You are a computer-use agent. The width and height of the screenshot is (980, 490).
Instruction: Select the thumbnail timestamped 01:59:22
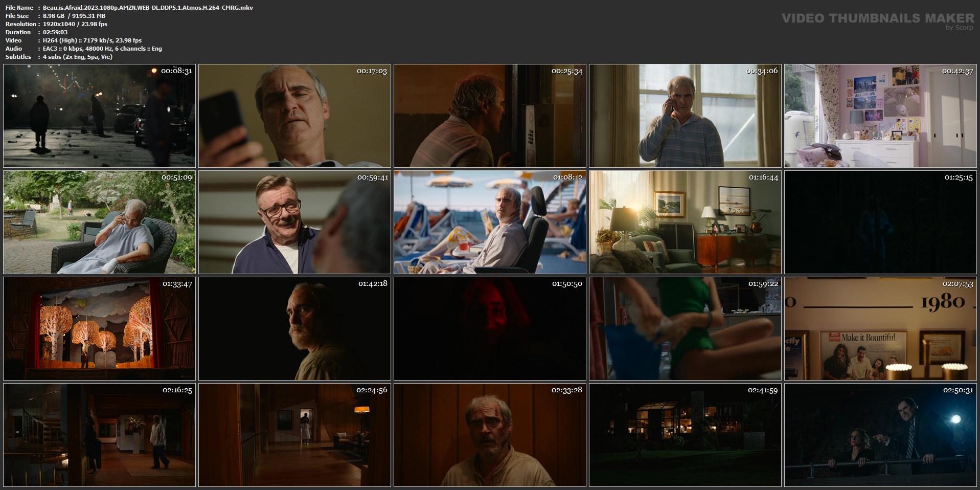pos(685,328)
